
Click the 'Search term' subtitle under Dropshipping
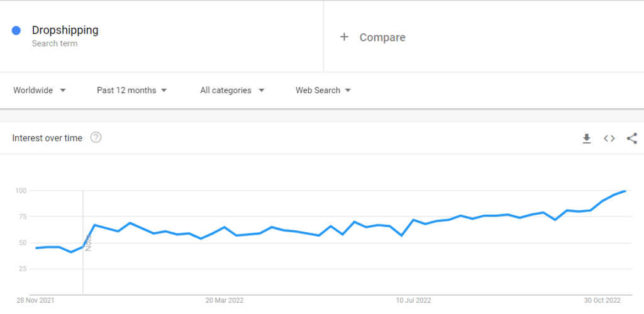pos(55,44)
